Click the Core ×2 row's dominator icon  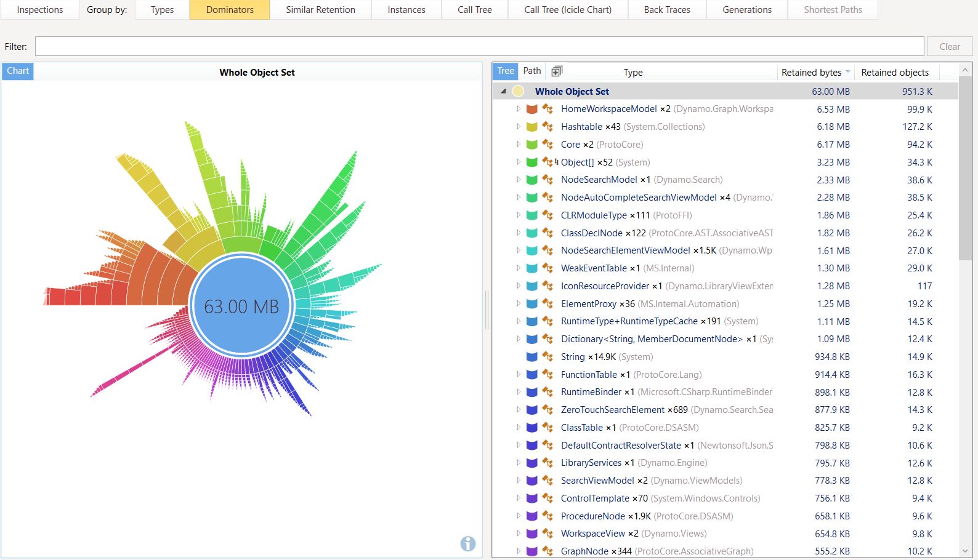click(548, 145)
